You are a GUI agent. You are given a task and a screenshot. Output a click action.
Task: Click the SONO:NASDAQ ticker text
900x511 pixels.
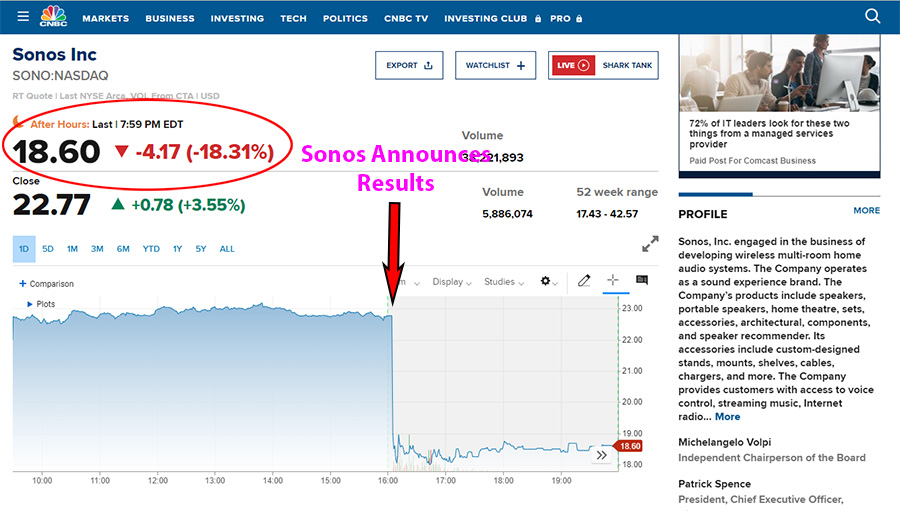point(60,76)
